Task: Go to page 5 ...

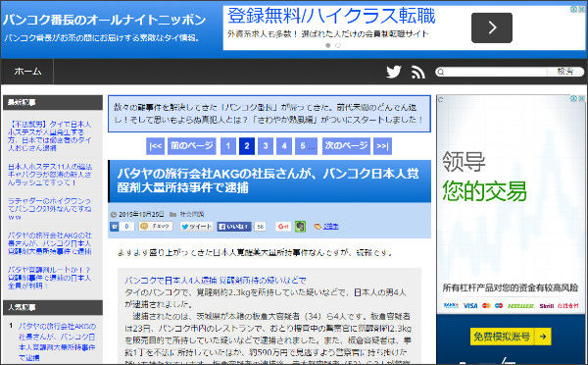Action: click(x=306, y=146)
